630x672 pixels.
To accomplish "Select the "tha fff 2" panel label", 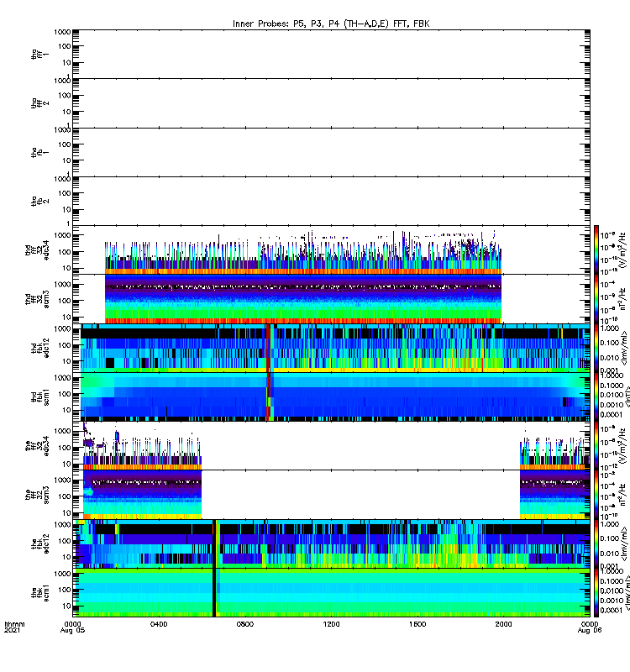I will (39, 103).
